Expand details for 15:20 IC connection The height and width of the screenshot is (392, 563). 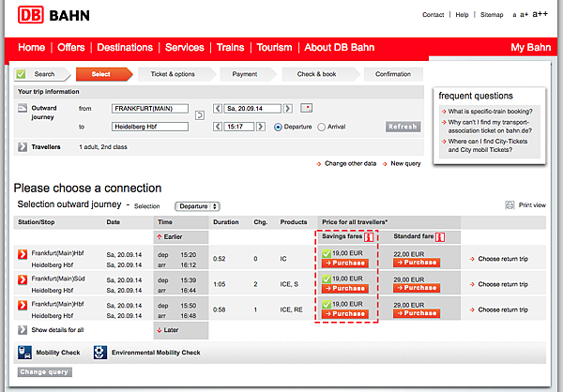pos(23,254)
